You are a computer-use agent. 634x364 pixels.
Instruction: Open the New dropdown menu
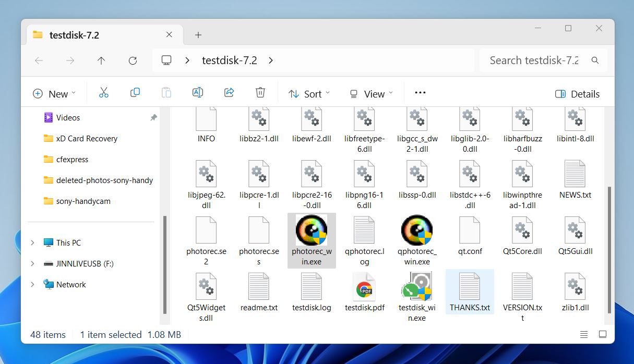pos(54,94)
